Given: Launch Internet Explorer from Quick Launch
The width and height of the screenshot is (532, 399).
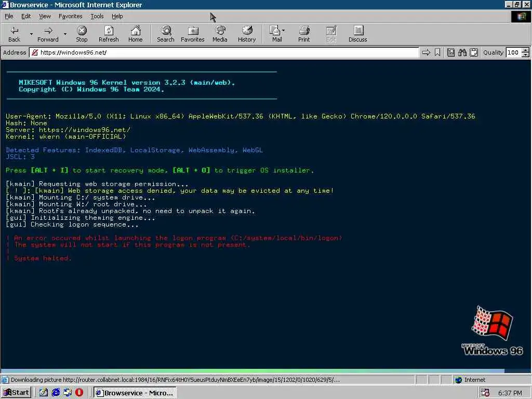Looking at the screenshot, I should coord(56,393).
